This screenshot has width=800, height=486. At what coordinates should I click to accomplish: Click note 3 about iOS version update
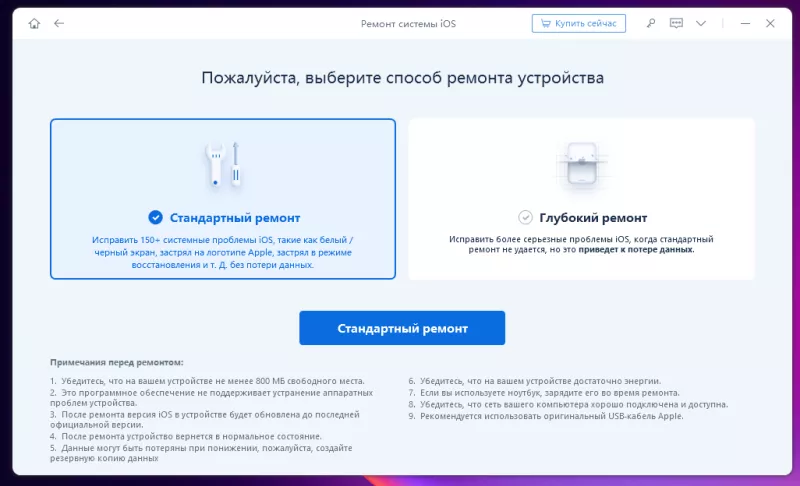205,419
